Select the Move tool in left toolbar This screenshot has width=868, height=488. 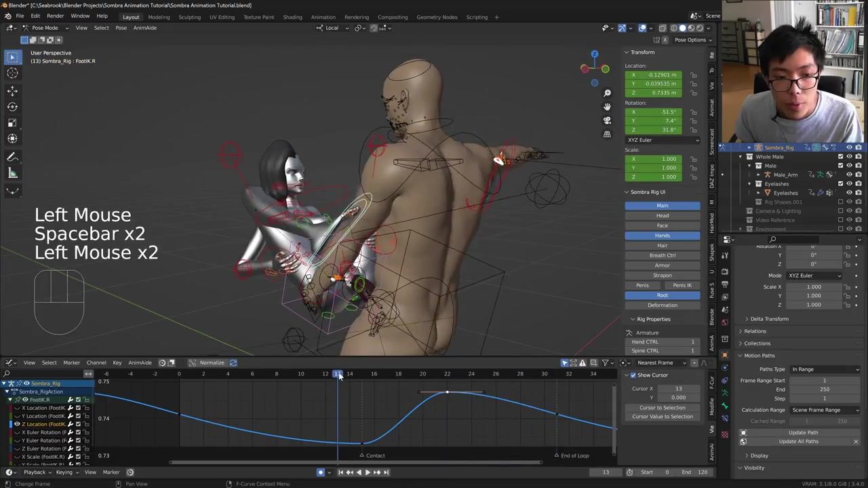pos(12,91)
